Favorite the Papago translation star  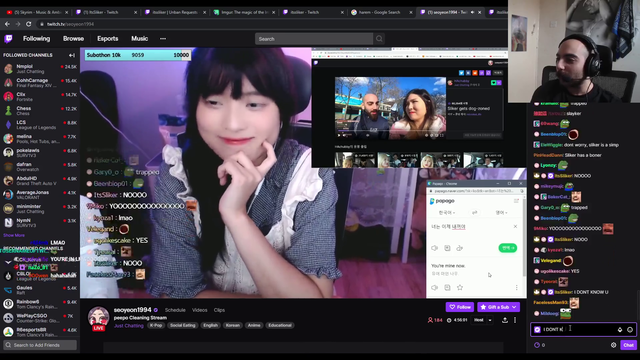(x=460, y=288)
